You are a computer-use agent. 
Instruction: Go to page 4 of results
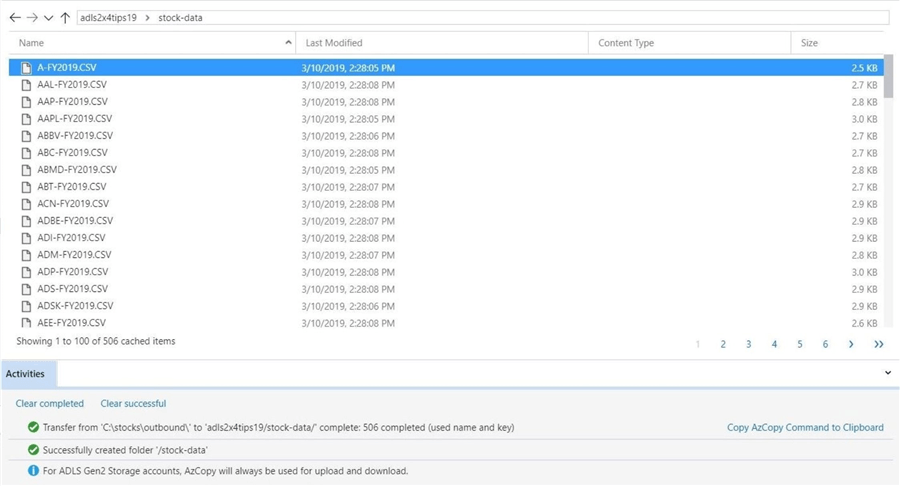coord(774,344)
